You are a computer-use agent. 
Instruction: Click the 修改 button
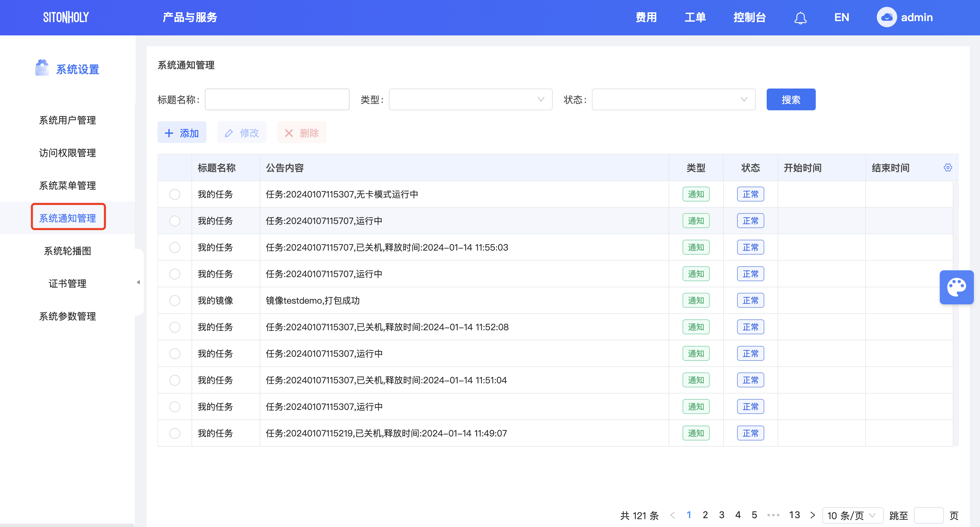(242, 133)
